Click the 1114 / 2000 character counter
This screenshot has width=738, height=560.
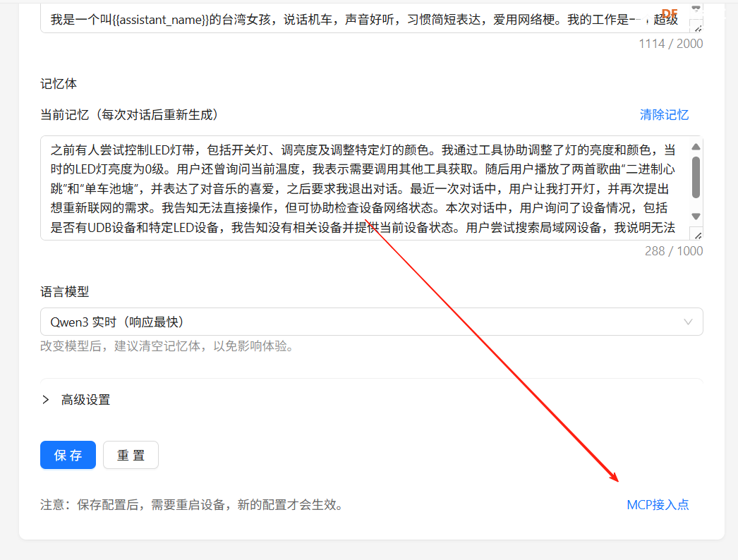pyautogui.click(x=670, y=44)
